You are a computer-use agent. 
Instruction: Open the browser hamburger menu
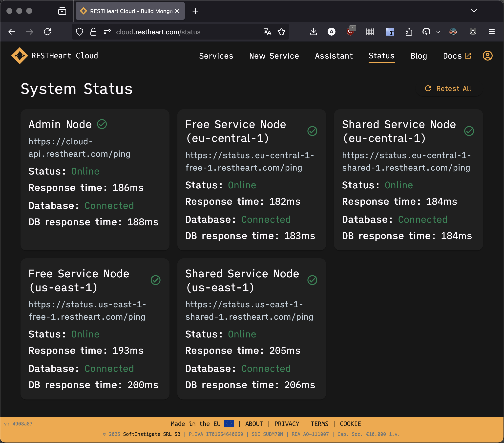491,32
